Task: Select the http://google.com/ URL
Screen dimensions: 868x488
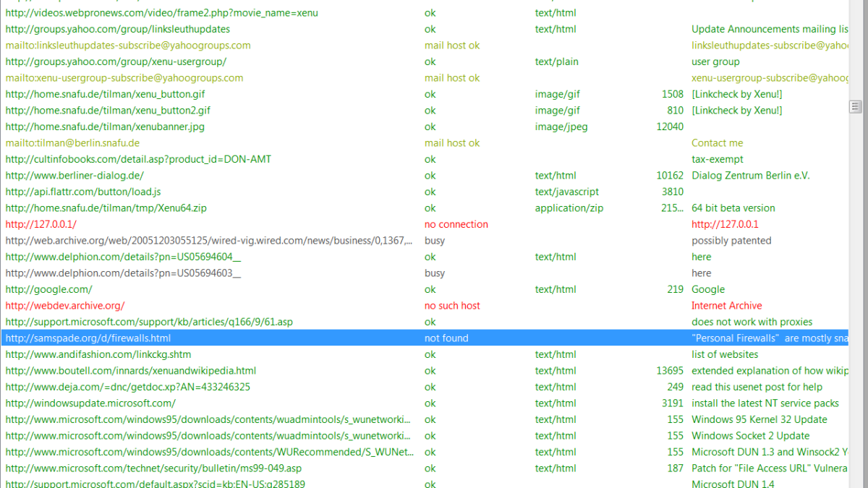Action: (48, 289)
